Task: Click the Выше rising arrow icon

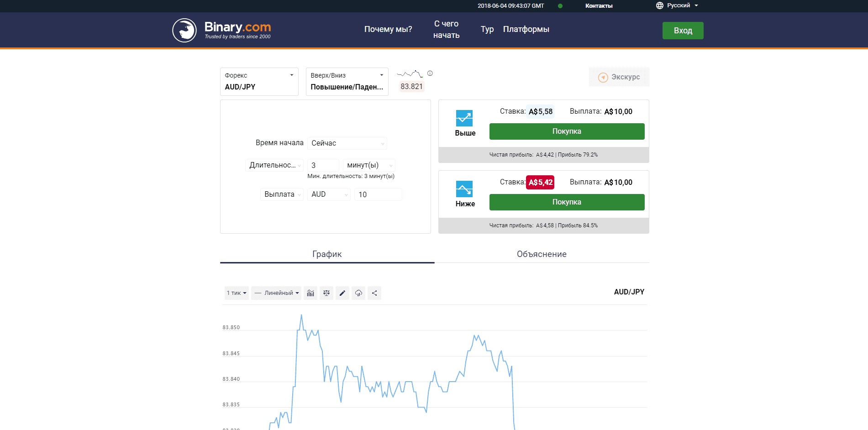Action: (x=465, y=118)
